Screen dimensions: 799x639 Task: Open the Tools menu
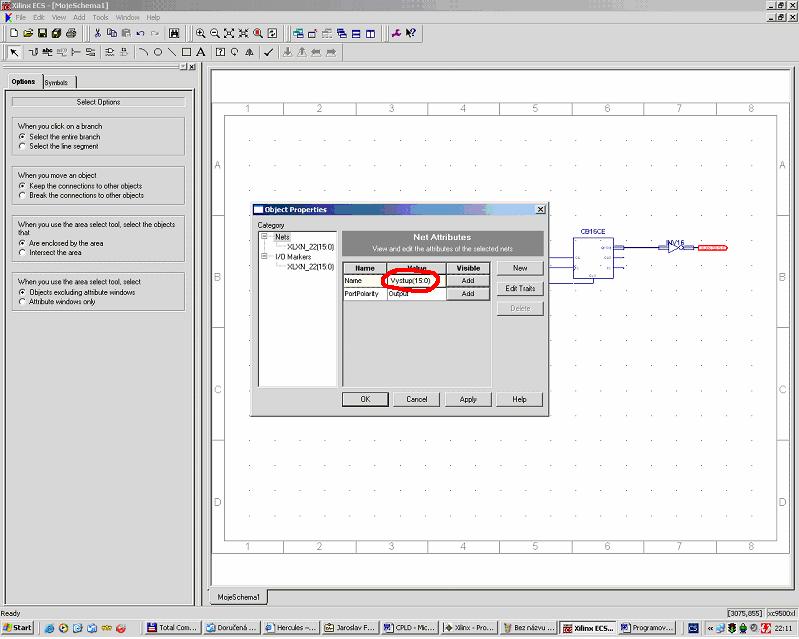[x=100, y=17]
